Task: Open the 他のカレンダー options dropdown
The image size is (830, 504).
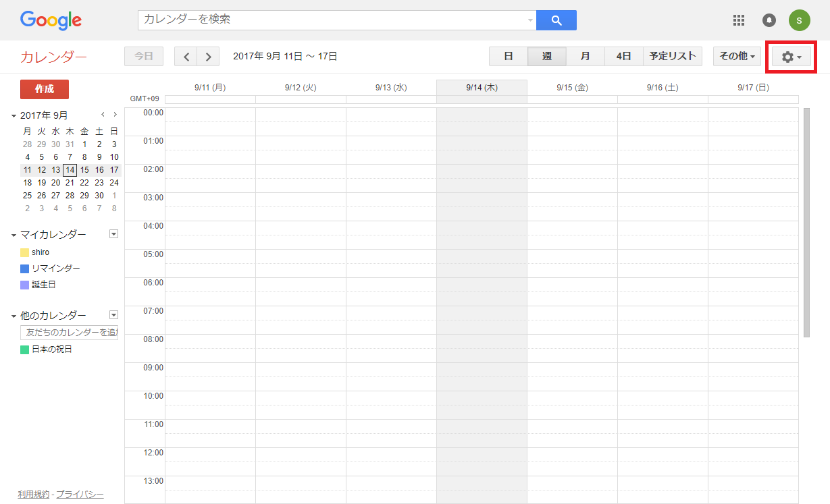Action: click(113, 314)
